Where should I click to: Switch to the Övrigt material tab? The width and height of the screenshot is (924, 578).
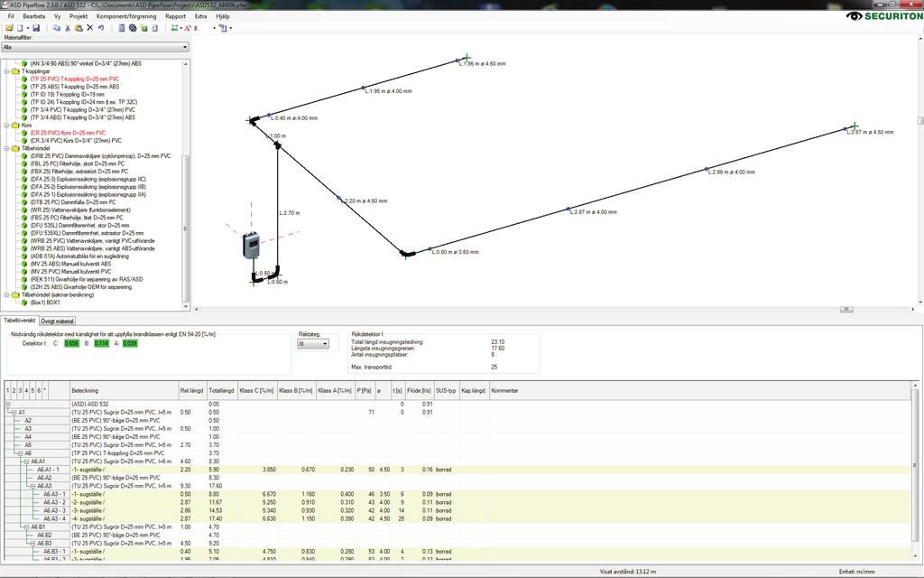coord(57,321)
